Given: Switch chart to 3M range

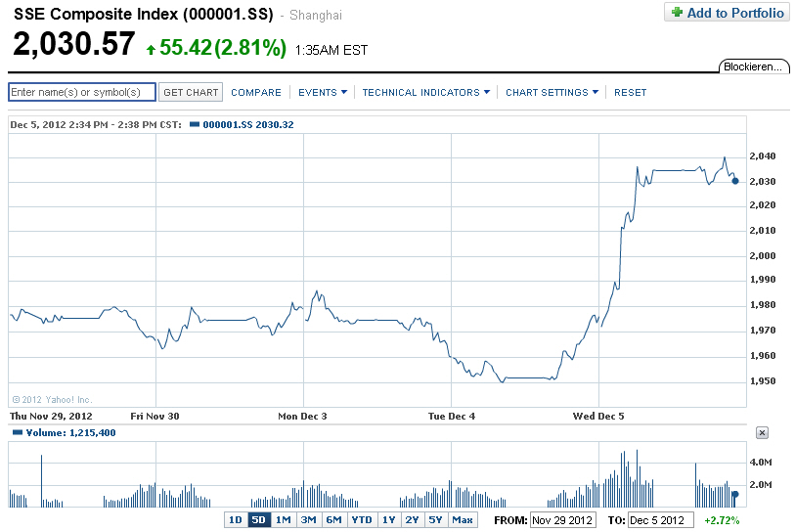Looking at the screenshot, I should coord(308,520).
